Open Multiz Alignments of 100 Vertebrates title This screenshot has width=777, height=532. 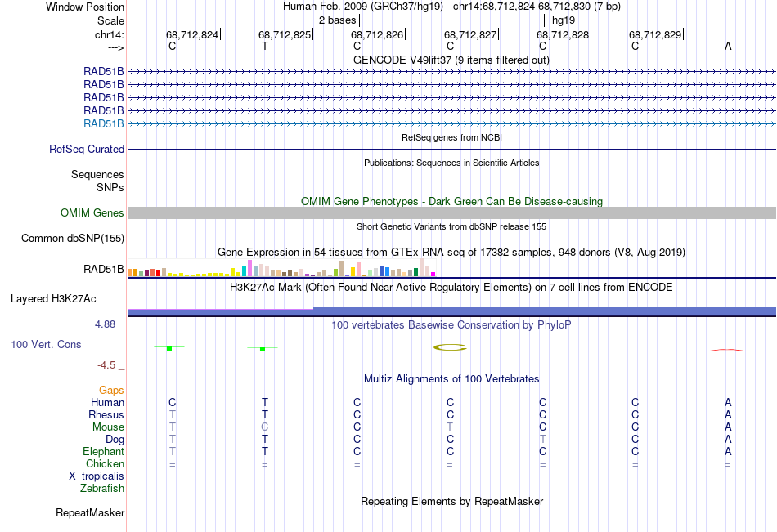pos(451,379)
